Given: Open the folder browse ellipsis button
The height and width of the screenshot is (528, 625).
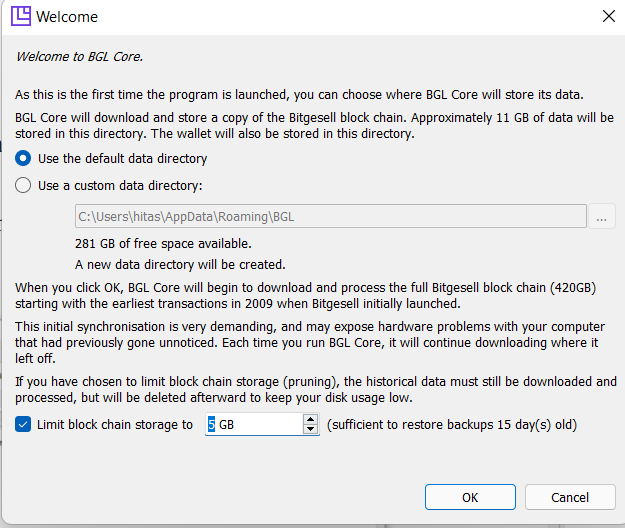Looking at the screenshot, I should [x=601, y=216].
